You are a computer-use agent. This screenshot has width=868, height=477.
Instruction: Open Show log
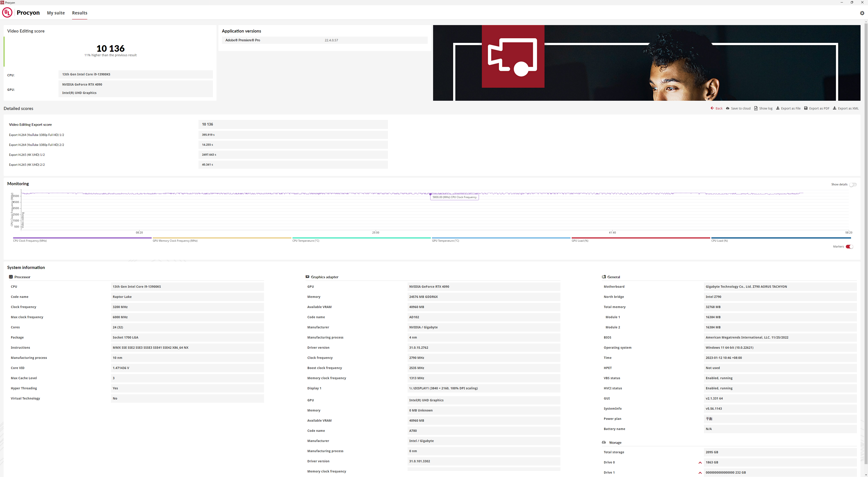763,108
